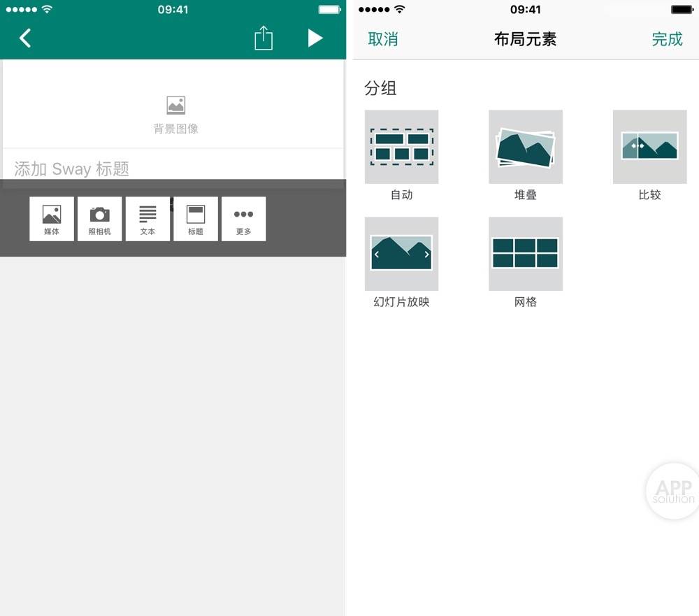Tap the battery indicator on the right screen
The image size is (699, 616).
click(x=682, y=9)
